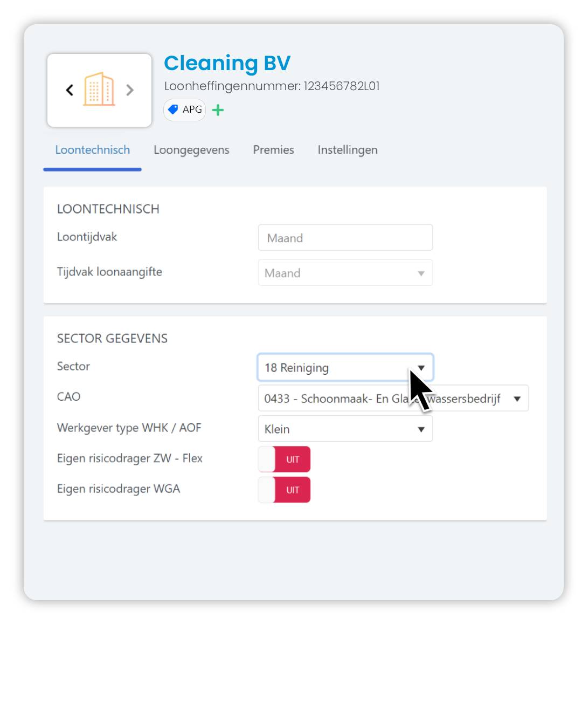Click the orange company building icon

tap(99, 90)
